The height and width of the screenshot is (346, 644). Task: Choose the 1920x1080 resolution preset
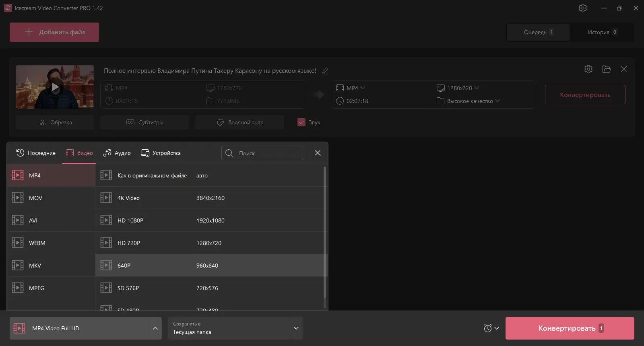pos(211,220)
